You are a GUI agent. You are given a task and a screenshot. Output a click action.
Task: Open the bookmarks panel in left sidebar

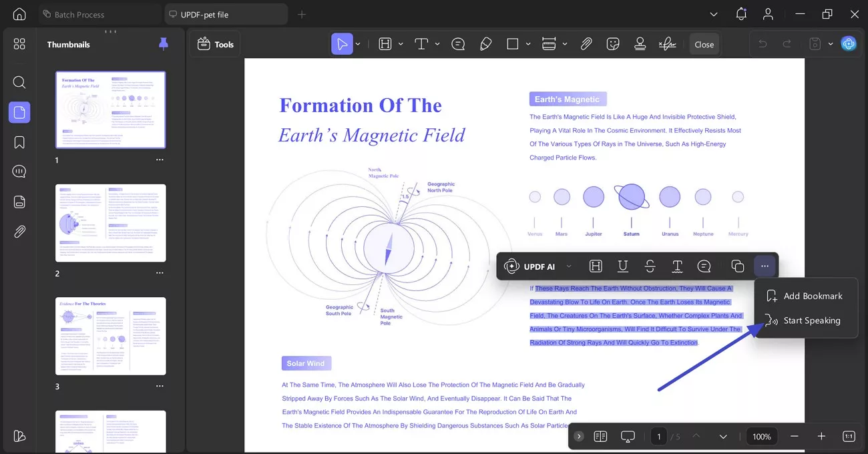click(x=19, y=142)
